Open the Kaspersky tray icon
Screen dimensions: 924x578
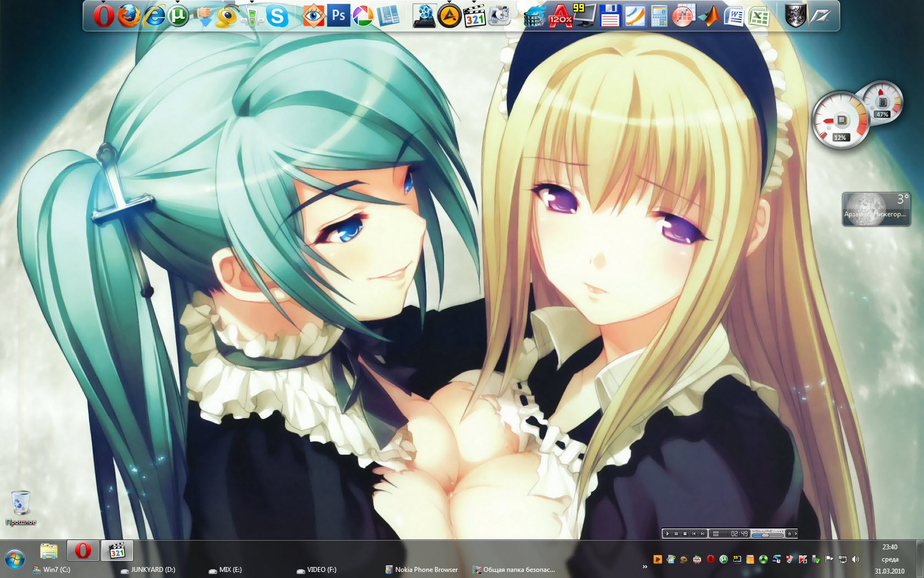(x=803, y=559)
